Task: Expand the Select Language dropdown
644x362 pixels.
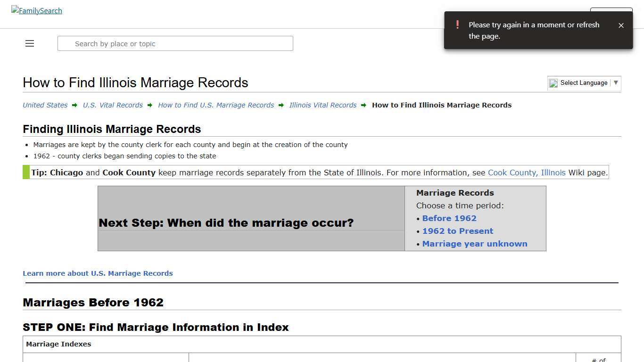Action: point(616,83)
